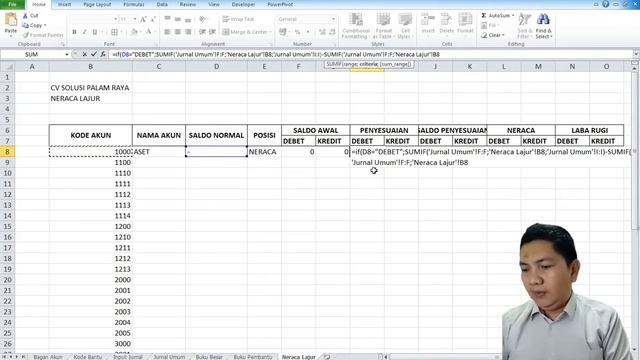The image size is (640, 360).
Task: Select Top Align icon
Action: (x=167, y=19)
